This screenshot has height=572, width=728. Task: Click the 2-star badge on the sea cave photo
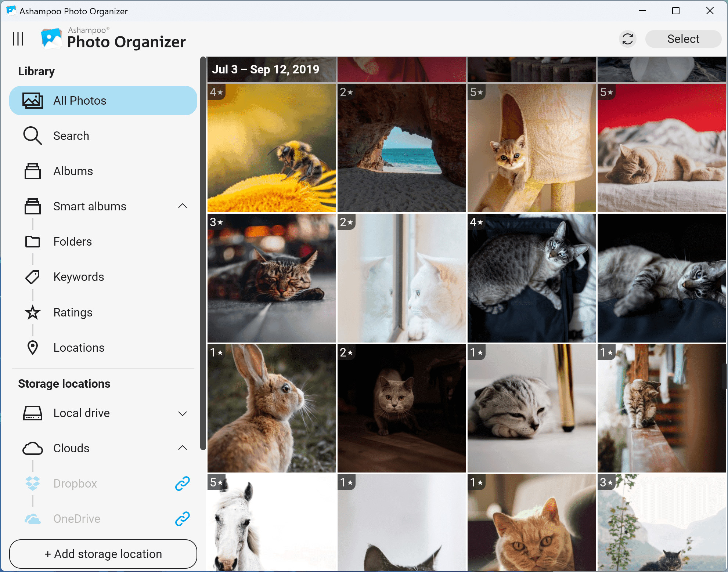tap(346, 92)
